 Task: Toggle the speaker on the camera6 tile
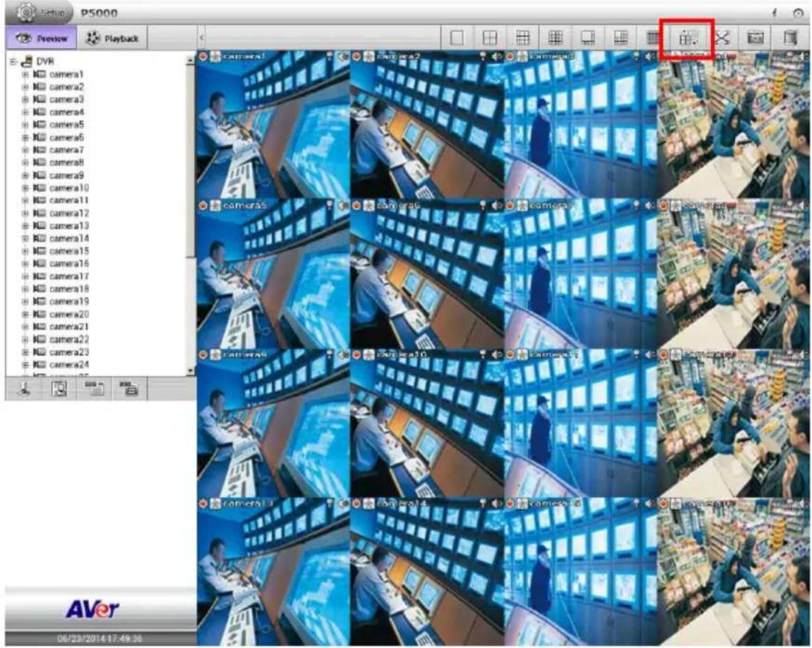click(497, 206)
